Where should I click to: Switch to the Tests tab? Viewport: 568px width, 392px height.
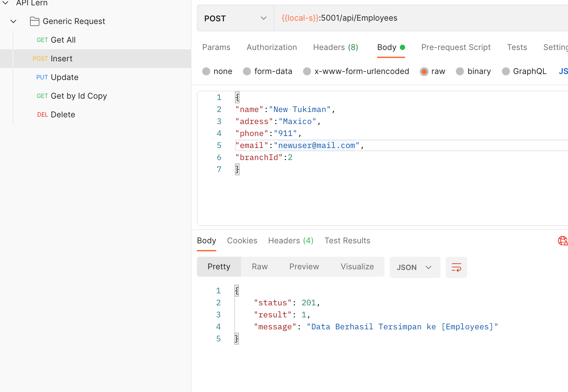click(517, 47)
